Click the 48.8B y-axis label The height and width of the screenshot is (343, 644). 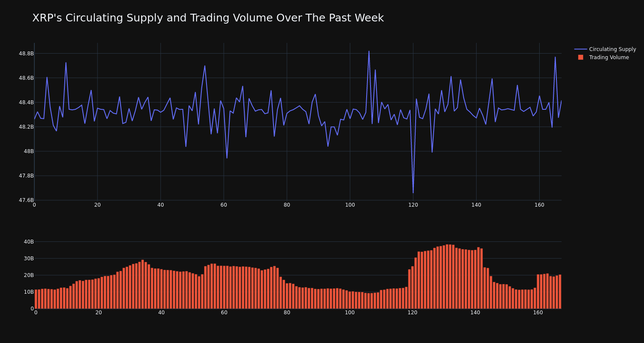pos(26,54)
